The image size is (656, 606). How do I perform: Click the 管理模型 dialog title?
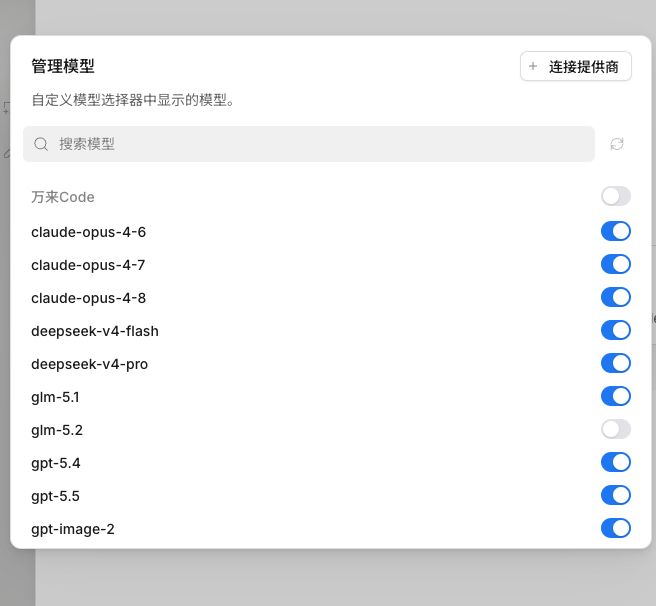coord(63,66)
